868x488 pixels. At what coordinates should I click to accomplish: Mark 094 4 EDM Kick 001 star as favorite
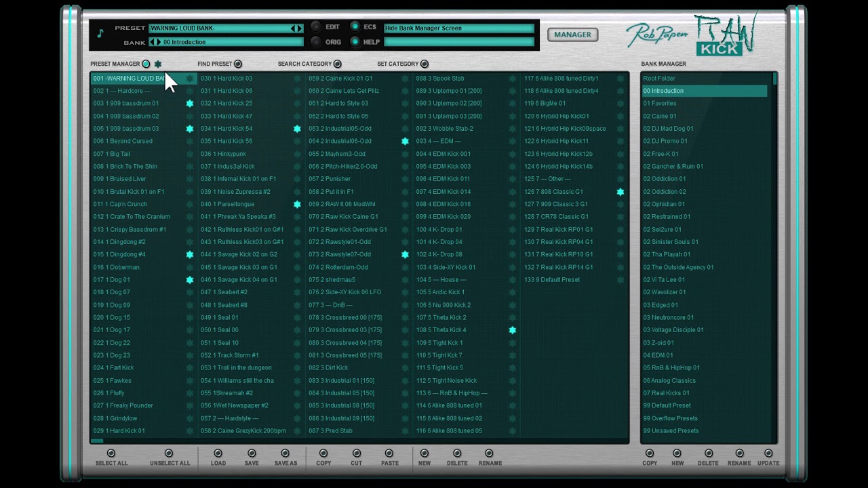point(513,154)
